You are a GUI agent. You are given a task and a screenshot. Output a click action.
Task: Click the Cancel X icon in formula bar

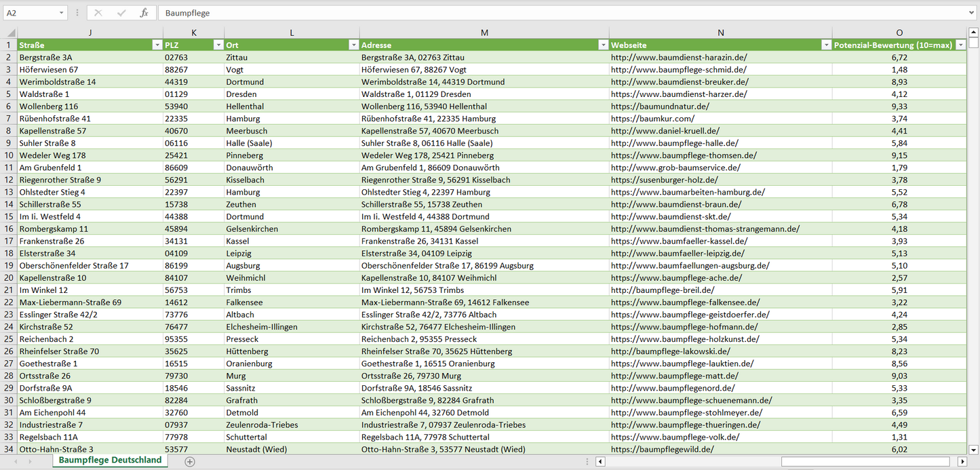tap(98, 13)
